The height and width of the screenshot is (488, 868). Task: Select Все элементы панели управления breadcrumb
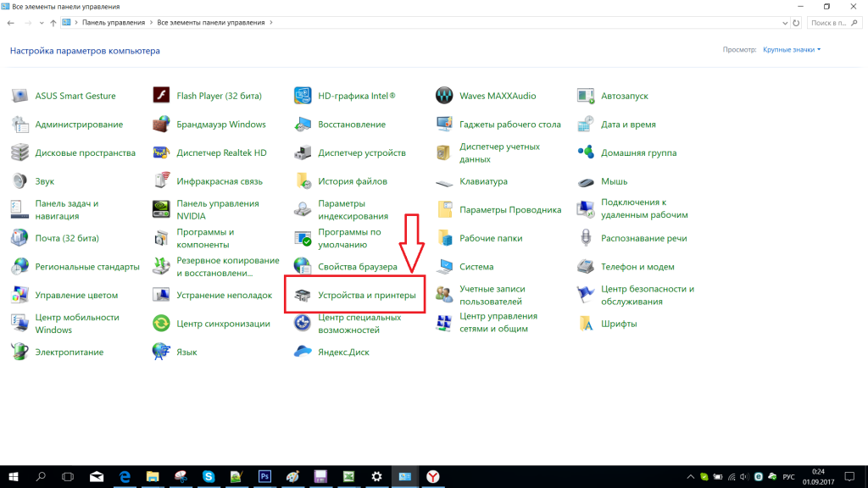tap(211, 23)
